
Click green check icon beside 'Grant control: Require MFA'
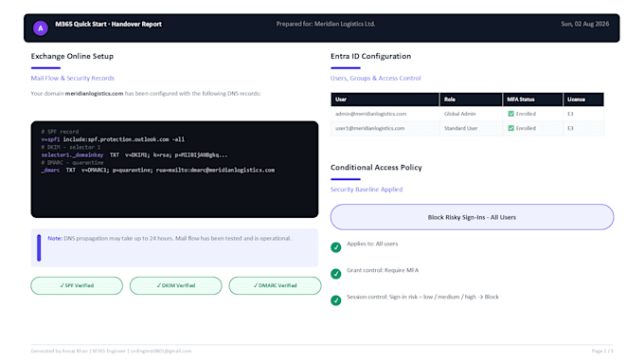(x=335, y=274)
